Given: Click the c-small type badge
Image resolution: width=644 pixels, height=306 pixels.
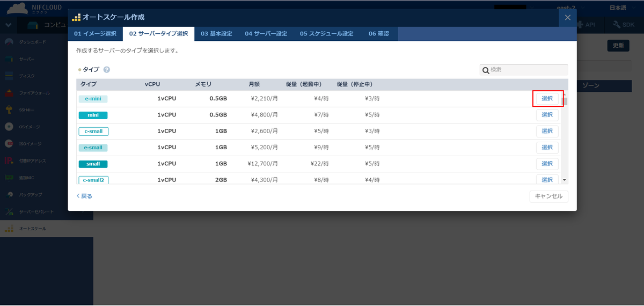Looking at the screenshot, I should [x=93, y=131].
